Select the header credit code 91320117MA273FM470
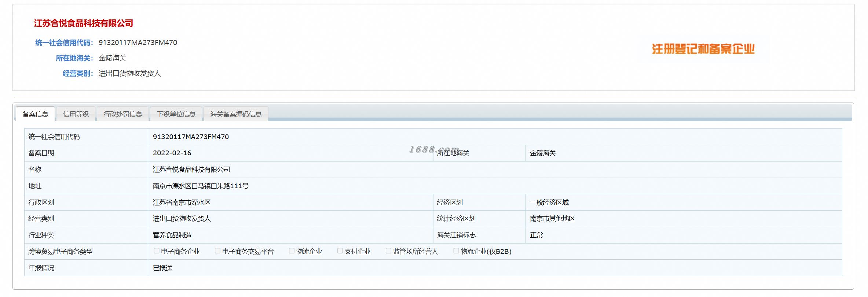This screenshot has width=868, height=297. click(138, 42)
